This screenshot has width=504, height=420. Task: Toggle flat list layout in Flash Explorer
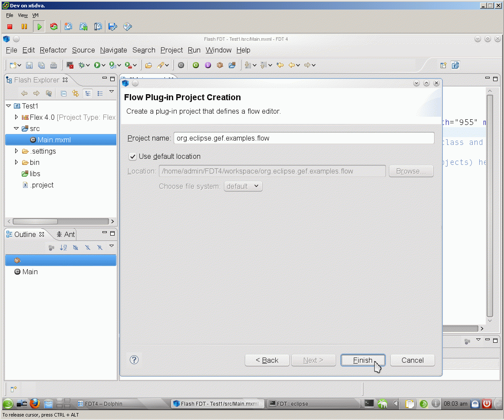click(100, 94)
